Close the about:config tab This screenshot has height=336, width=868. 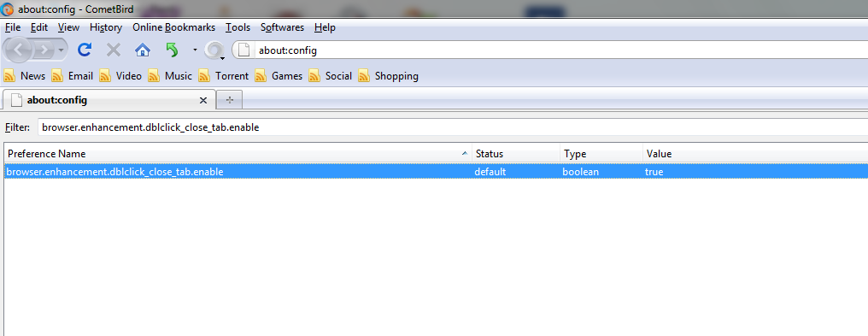pos(203,101)
